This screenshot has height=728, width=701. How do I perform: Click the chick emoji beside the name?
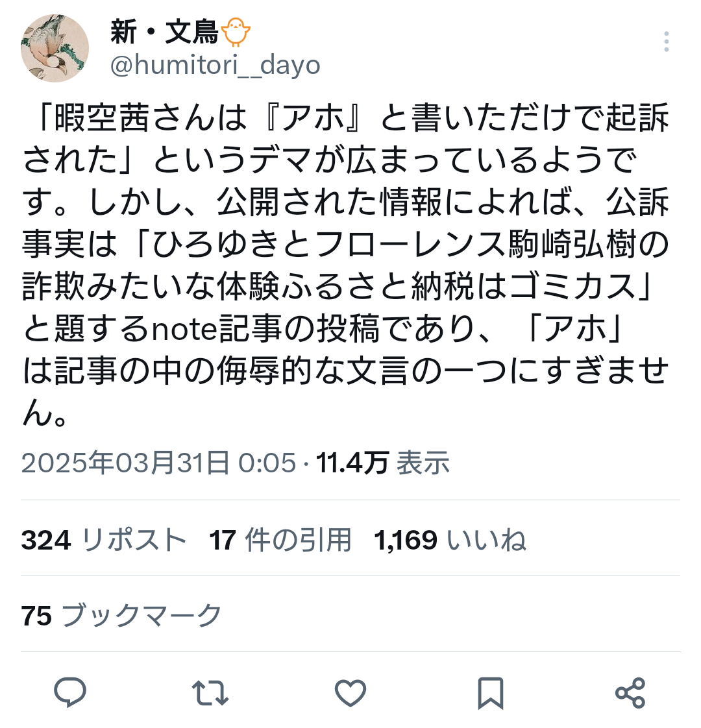(x=236, y=32)
